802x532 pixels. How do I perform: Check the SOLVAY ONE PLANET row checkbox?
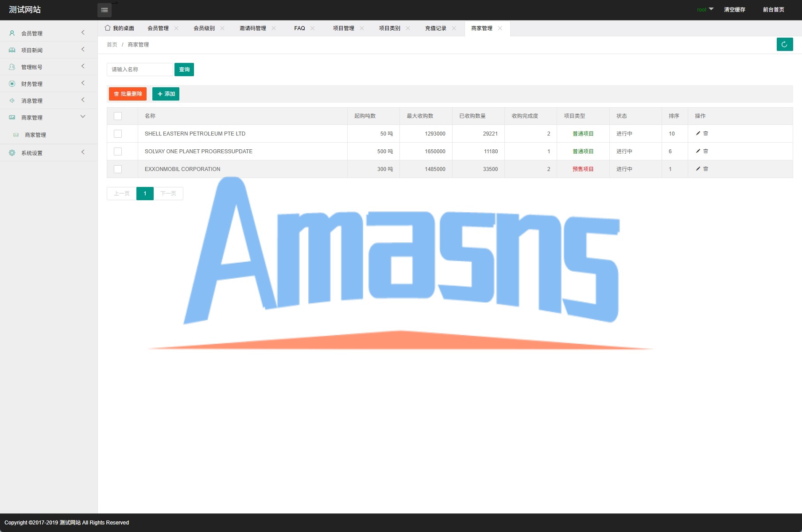(x=118, y=151)
